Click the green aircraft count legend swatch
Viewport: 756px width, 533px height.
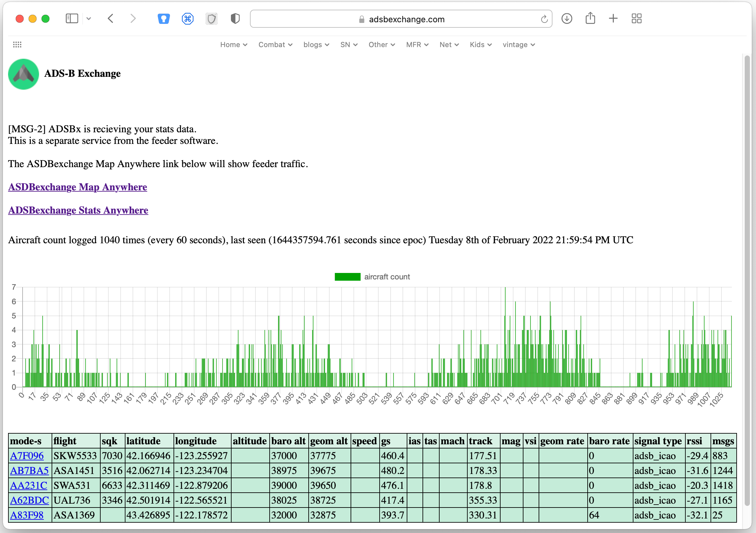tap(347, 277)
